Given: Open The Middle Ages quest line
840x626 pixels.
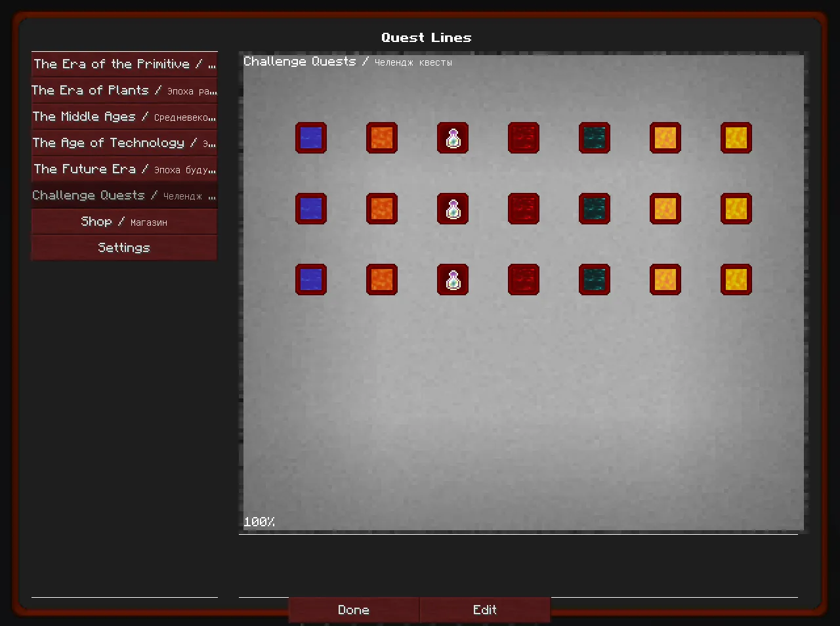Looking at the screenshot, I should 125,117.
